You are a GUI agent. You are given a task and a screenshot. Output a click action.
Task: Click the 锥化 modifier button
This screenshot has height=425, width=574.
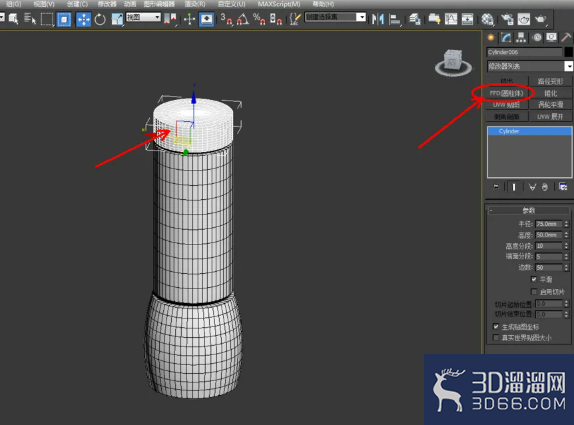pos(550,93)
